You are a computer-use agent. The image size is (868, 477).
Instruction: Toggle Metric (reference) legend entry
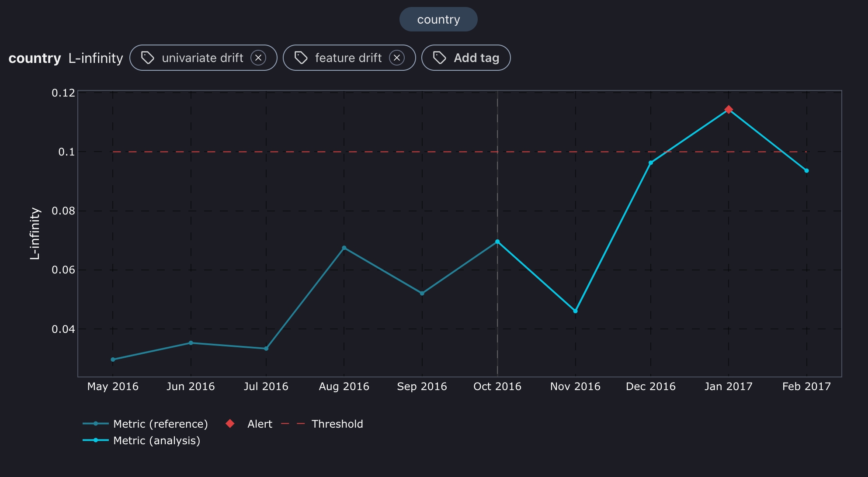tap(160, 424)
